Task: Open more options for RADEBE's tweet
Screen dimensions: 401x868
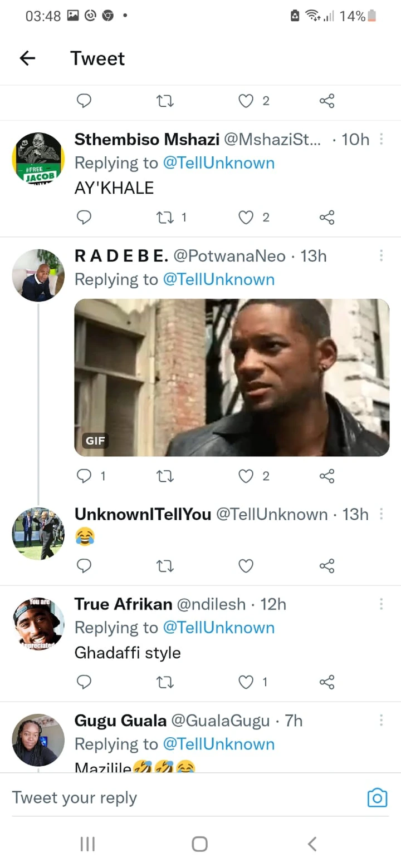Action: pos(382,255)
